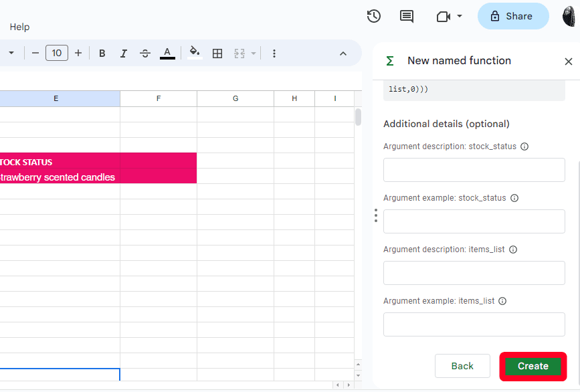Show info for stock_status argument description
Image resolution: width=580 pixels, height=392 pixels.
coord(524,146)
